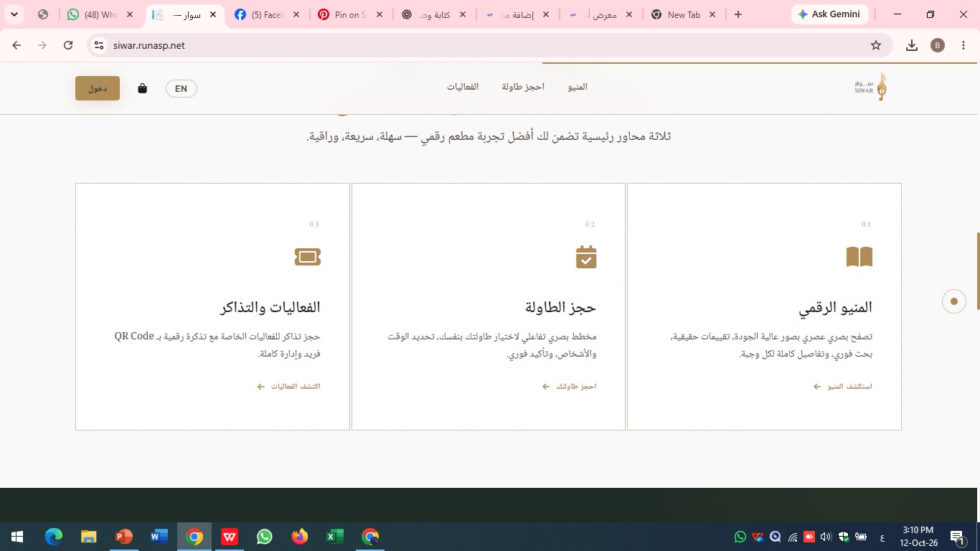Open Chrome downloads
The width and height of the screenshot is (980, 551).
[912, 45]
